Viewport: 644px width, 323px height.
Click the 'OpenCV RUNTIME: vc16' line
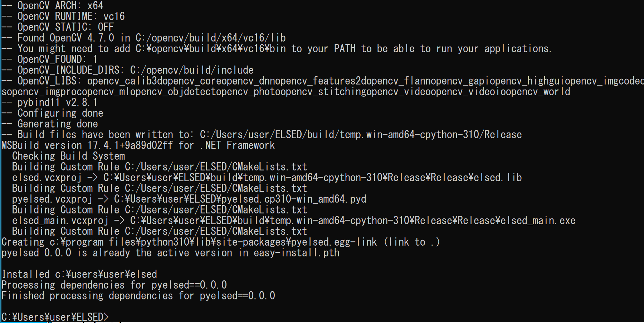tap(63, 16)
